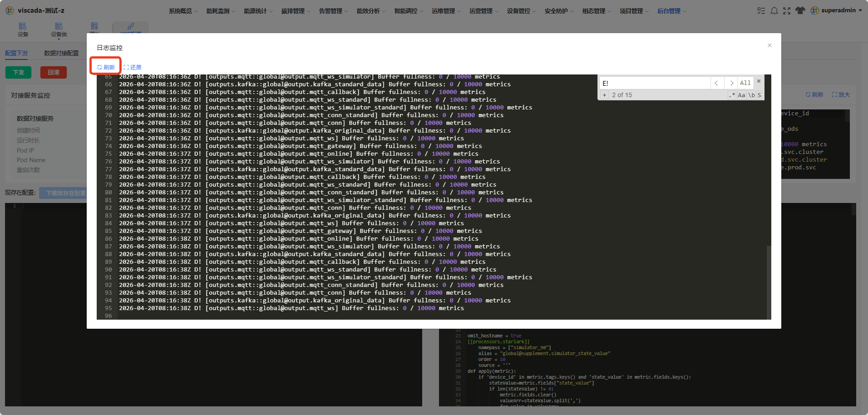Open the 能耗监测 menu
Viewport: 868px width, 415px height.
(x=221, y=11)
